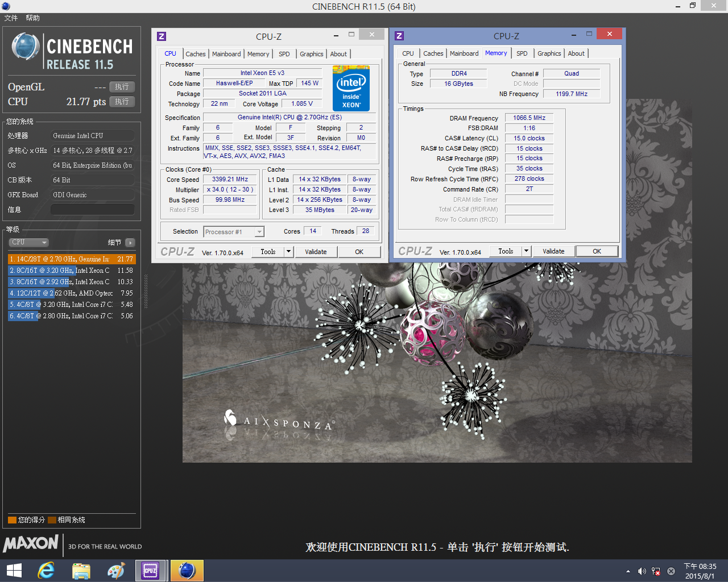Open the CPU ranking type dropdown

click(28, 242)
